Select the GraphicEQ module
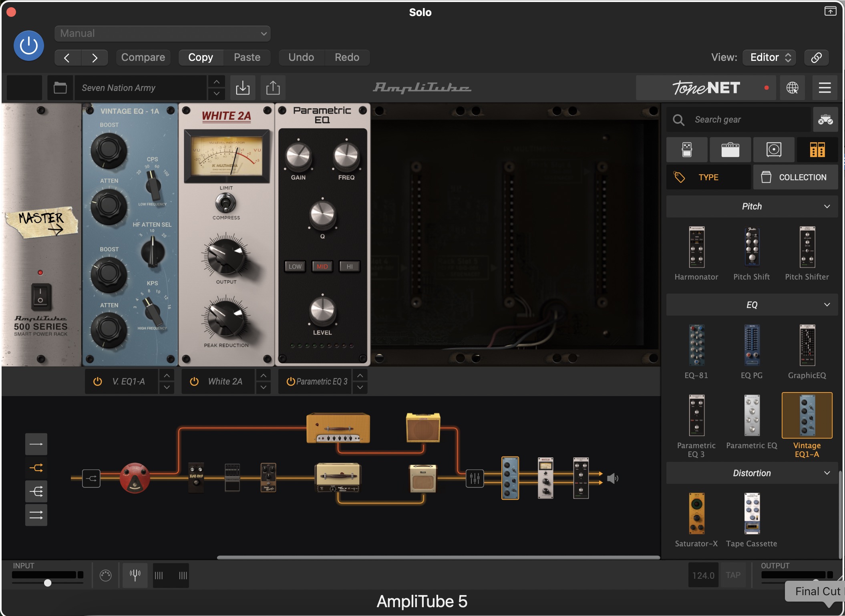Image resolution: width=845 pixels, height=616 pixels. click(x=807, y=352)
